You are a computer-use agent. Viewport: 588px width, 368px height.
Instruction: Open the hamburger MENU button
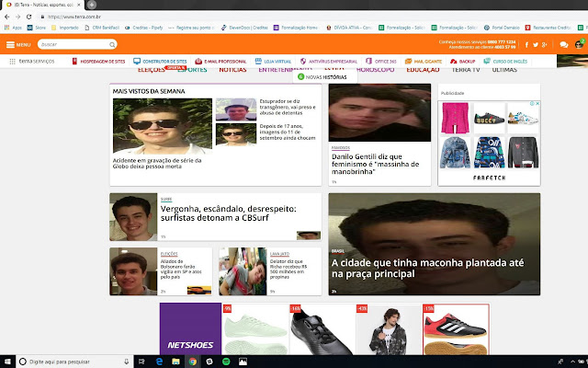click(x=18, y=45)
